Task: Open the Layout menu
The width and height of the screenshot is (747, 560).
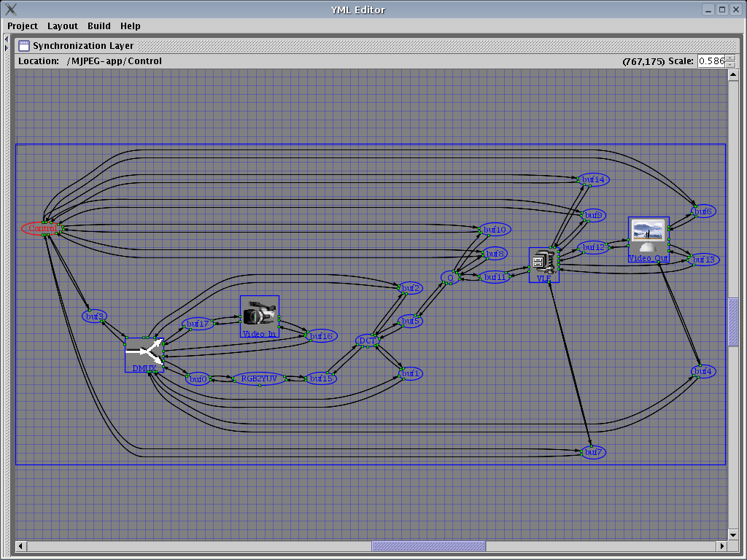Action: [63, 26]
